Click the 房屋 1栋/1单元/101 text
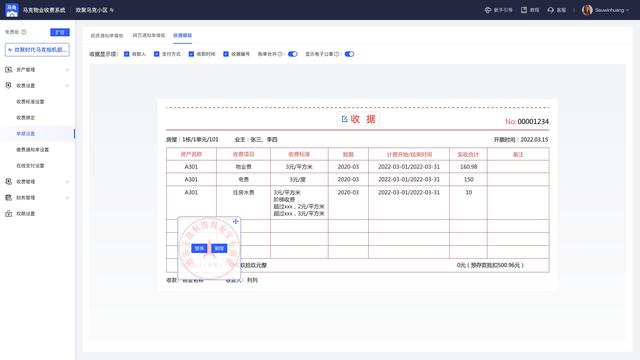The height and width of the screenshot is (360, 640). [x=192, y=140]
